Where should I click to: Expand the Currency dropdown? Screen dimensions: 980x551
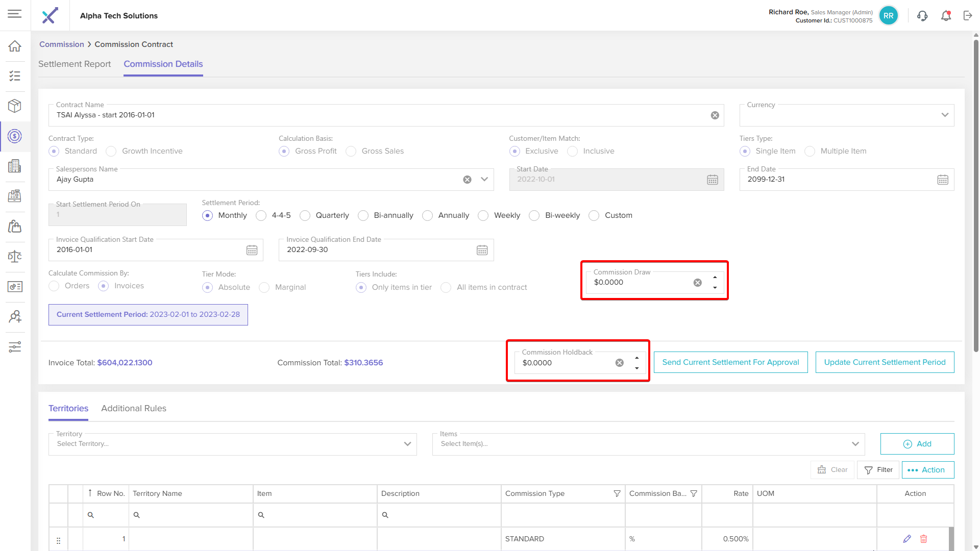point(945,115)
